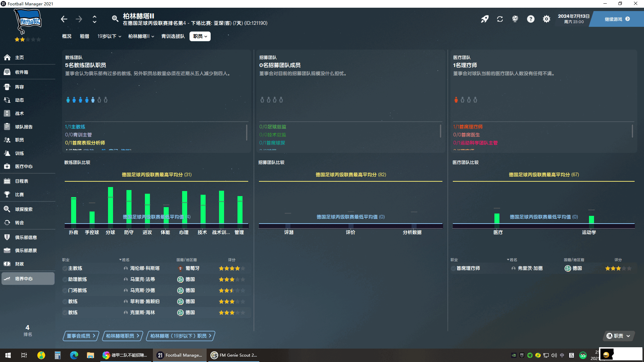Select checkbox for 首席理疗师 row

pos(453,268)
